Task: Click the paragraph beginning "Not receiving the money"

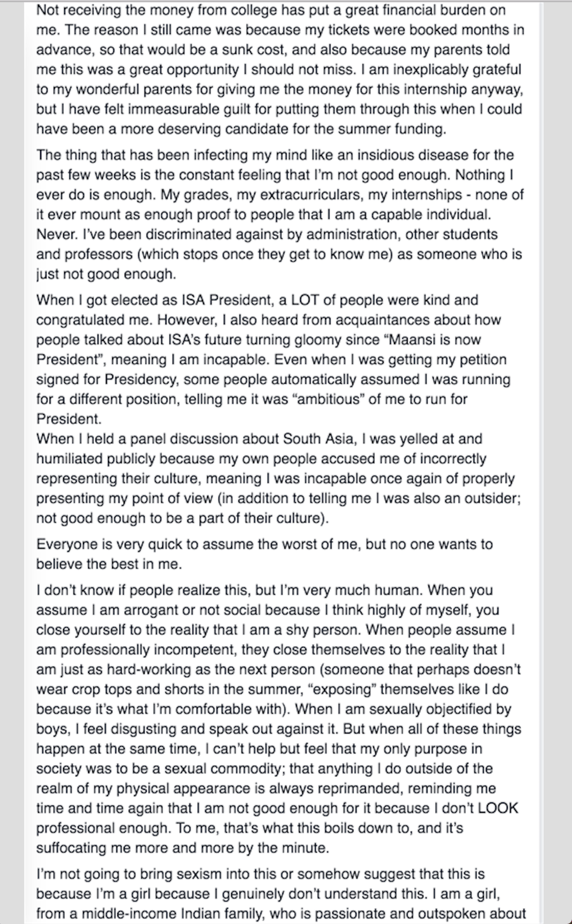Action: click(x=279, y=70)
